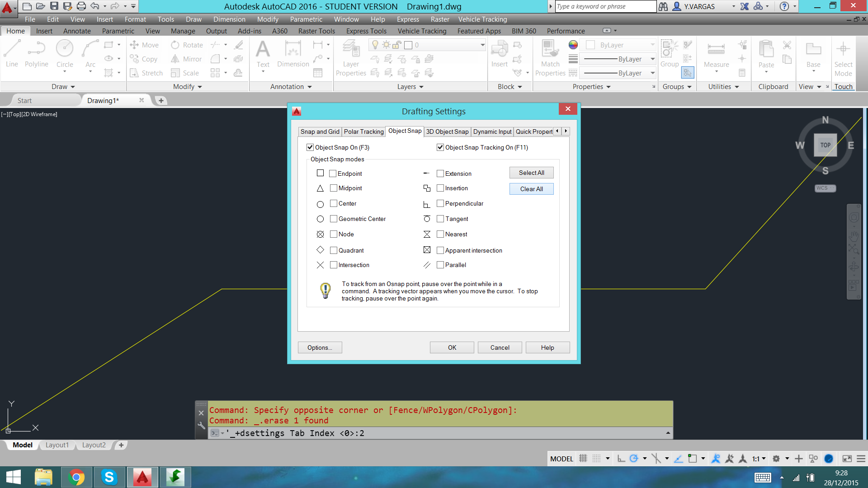Enable Tangent object snap
868x488 pixels.
tap(440, 219)
